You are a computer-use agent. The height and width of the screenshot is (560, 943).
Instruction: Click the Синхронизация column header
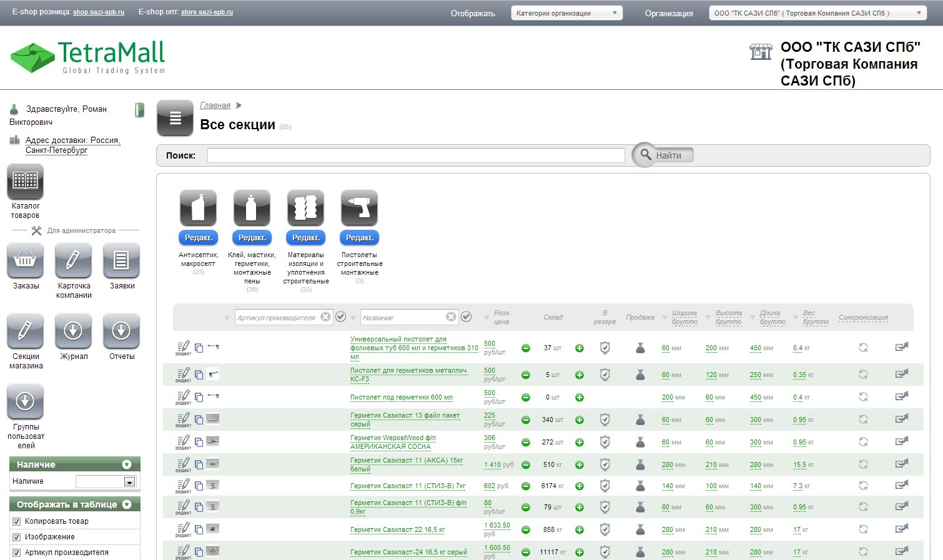pyautogui.click(x=863, y=318)
